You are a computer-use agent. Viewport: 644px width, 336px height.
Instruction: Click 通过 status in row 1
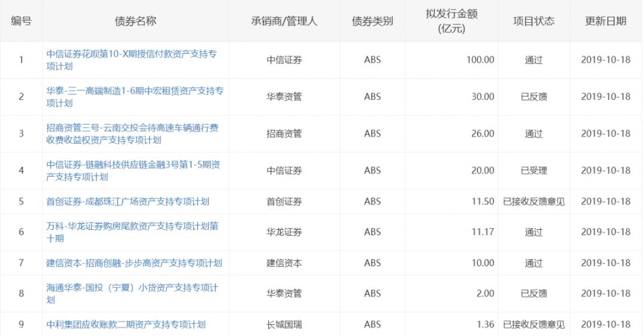coord(534,60)
